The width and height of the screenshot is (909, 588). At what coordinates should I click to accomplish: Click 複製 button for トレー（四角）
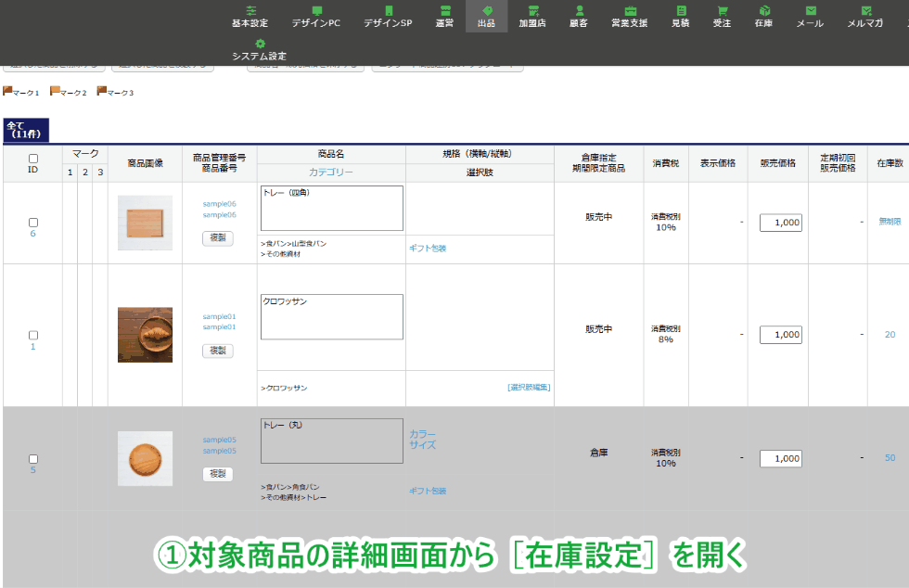[218, 238]
